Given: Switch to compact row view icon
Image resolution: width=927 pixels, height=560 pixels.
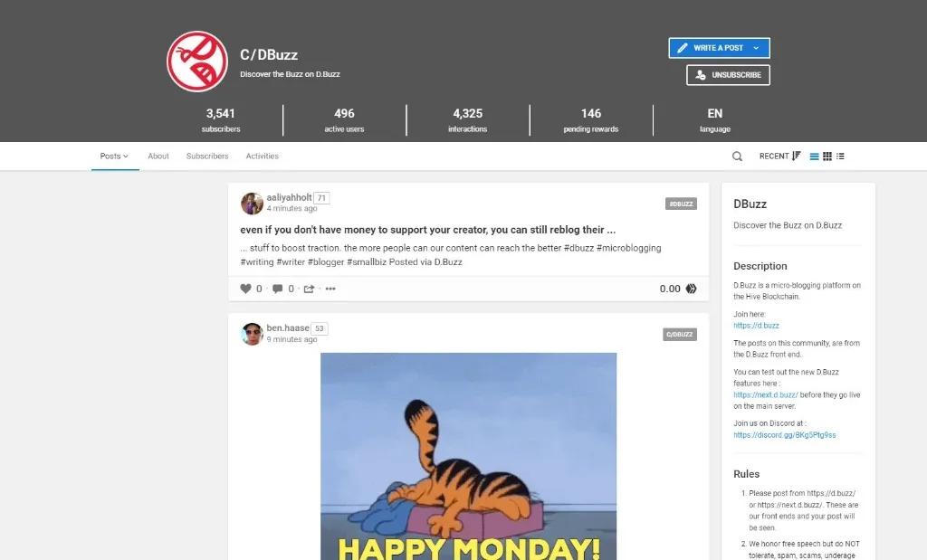Looking at the screenshot, I should [840, 157].
